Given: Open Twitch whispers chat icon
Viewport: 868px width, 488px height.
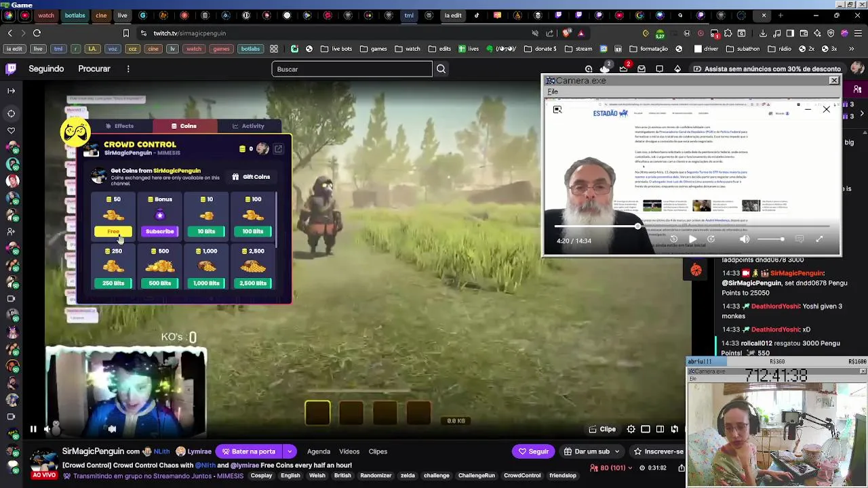Looking at the screenshot, I should point(659,68).
